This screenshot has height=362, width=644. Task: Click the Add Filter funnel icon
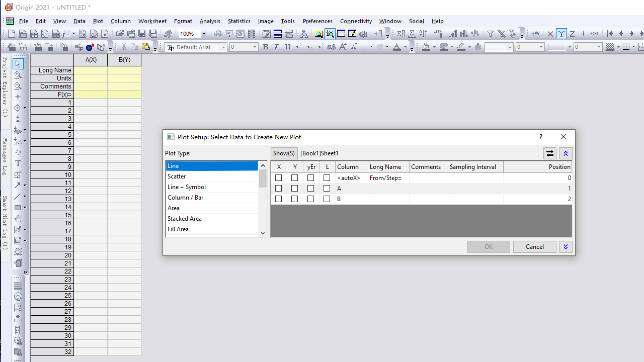(491, 34)
